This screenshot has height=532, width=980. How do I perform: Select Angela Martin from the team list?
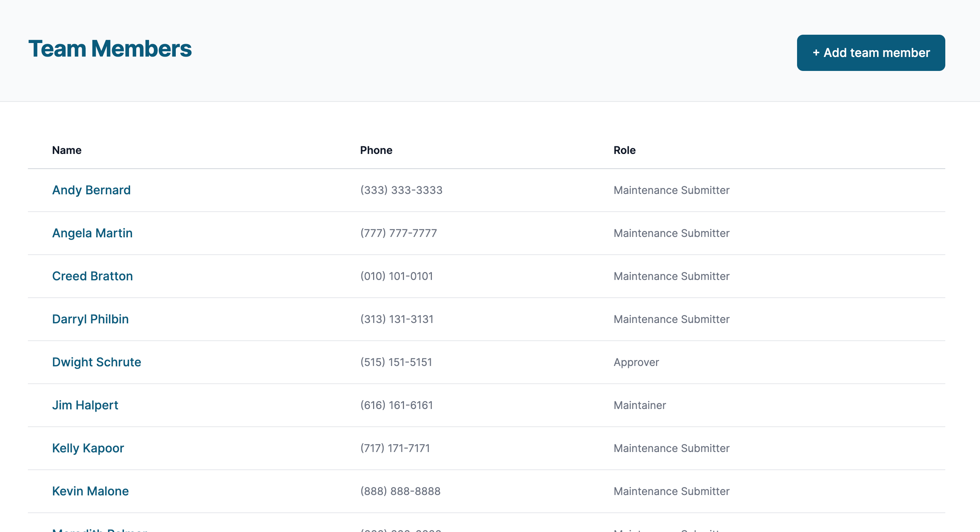click(92, 233)
